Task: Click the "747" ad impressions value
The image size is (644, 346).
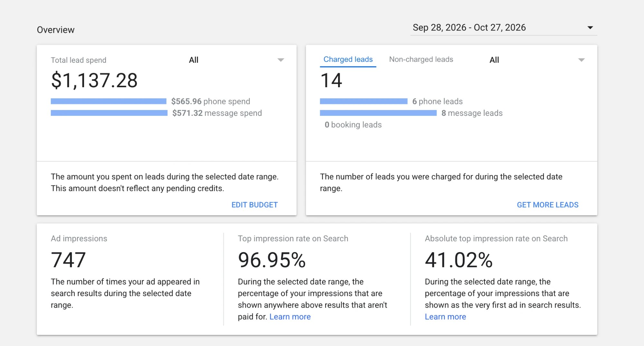Action: pos(68,260)
